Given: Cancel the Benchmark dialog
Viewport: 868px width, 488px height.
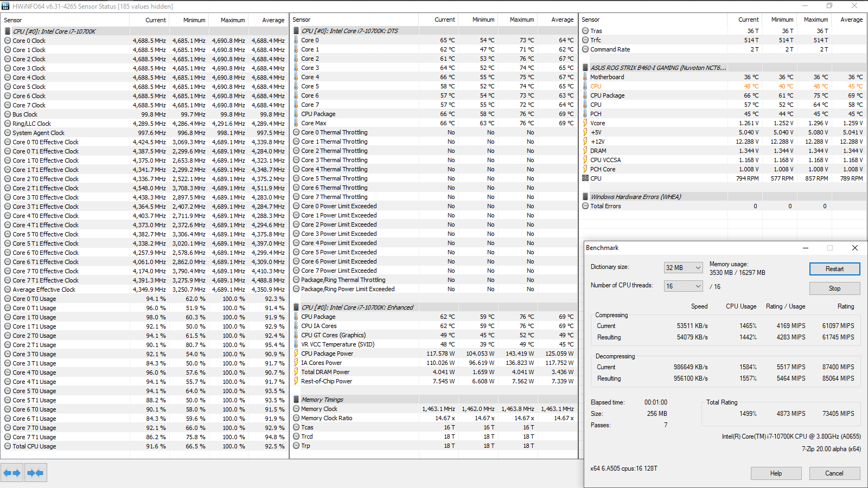Looking at the screenshot, I should 834,473.
